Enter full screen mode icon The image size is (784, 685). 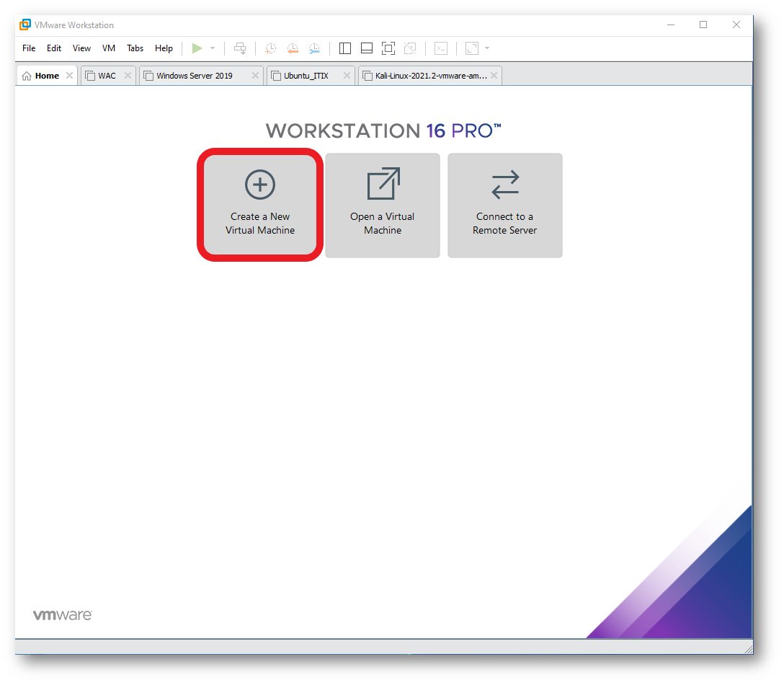tap(388, 48)
